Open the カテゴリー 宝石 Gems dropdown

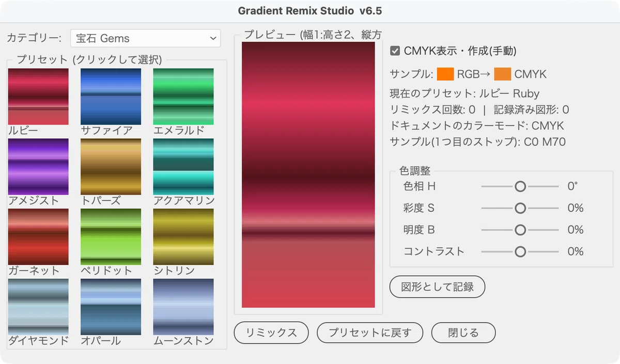coord(145,38)
